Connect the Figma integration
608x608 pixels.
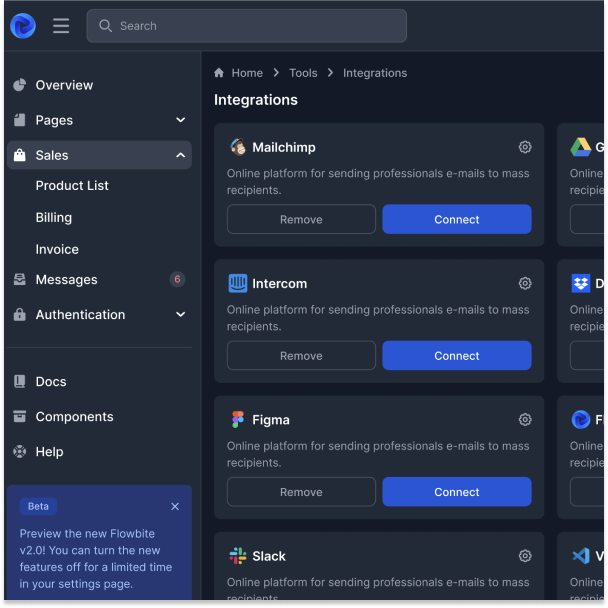tap(457, 492)
